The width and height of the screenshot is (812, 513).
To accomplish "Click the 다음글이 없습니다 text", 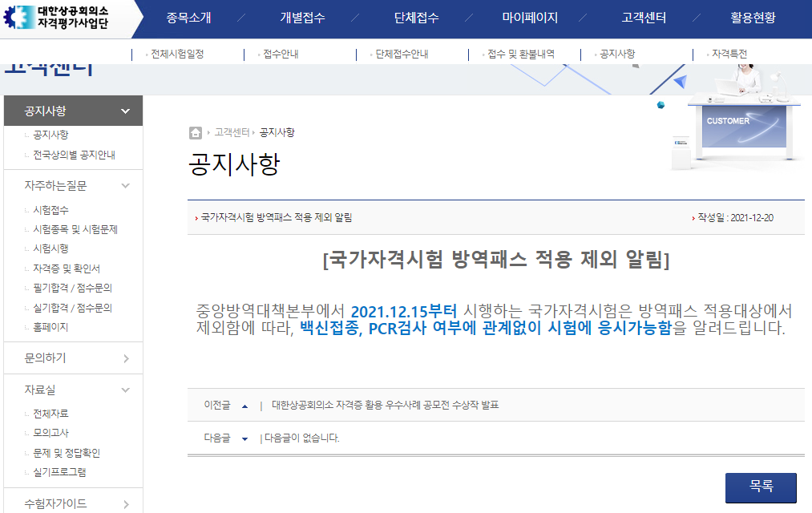I will pos(302,438).
